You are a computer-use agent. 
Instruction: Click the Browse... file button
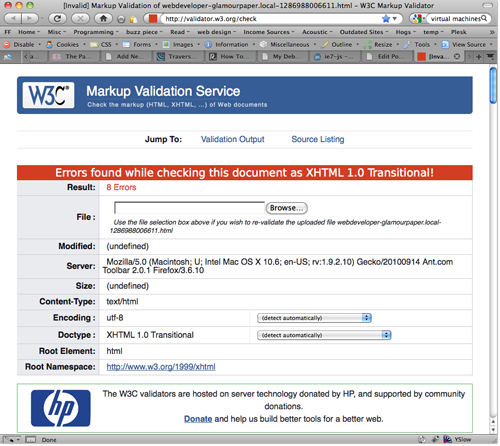pos(287,208)
